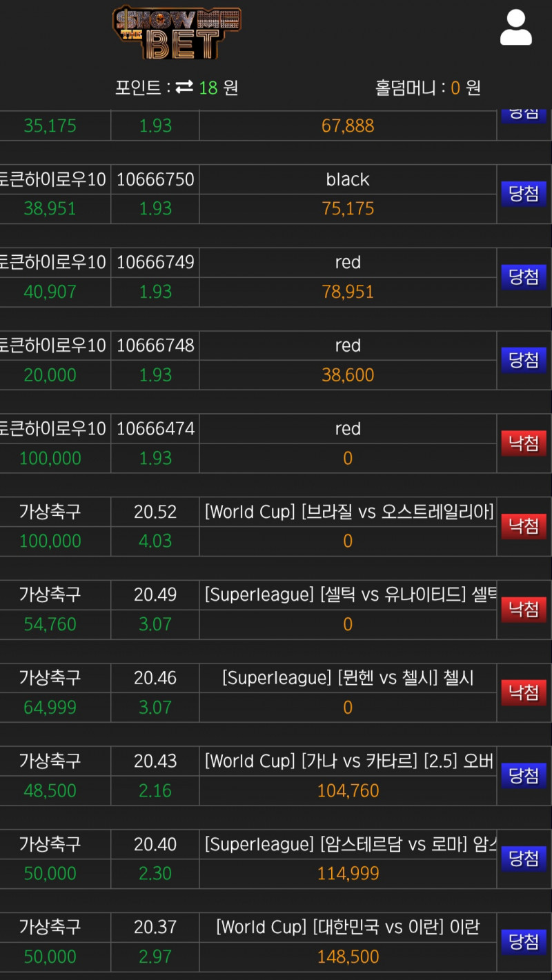Click the 148,500 payout amount
Viewport: 552px width, 980px height.
[x=348, y=957]
